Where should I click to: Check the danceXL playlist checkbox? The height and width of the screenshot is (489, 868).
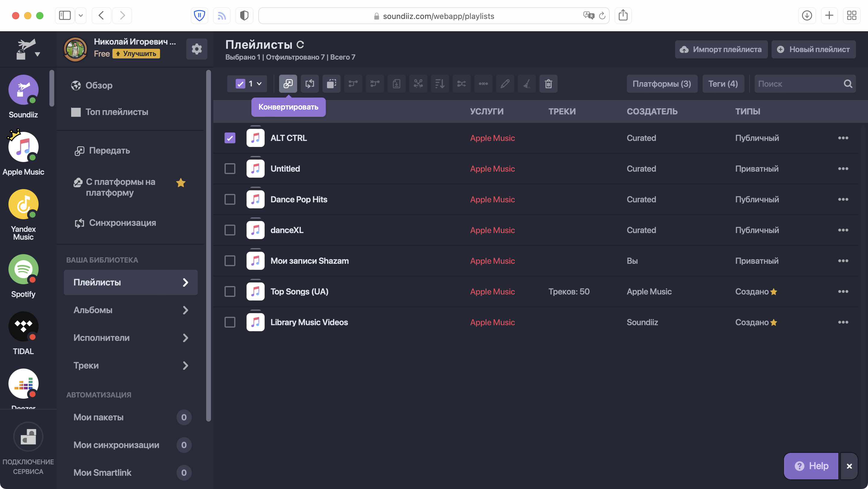coord(230,230)
